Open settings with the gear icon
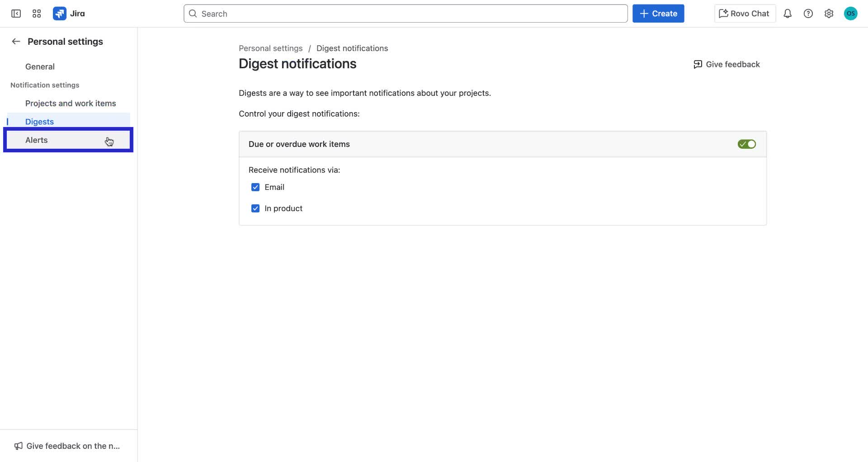Image resolution: width=868 pixels, height=462 pixels. tap(829, 13)
